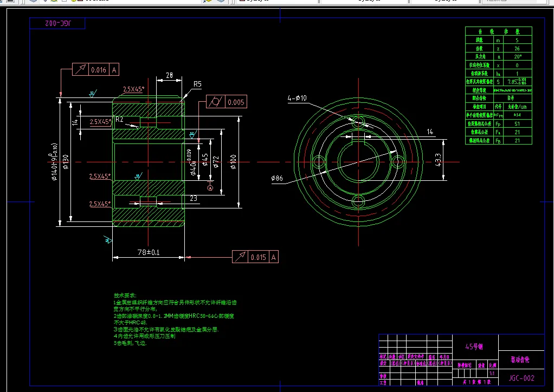
Task: Select the 标准化 cell in the title block
Action: pyautogui.click(x=421, y=363)
